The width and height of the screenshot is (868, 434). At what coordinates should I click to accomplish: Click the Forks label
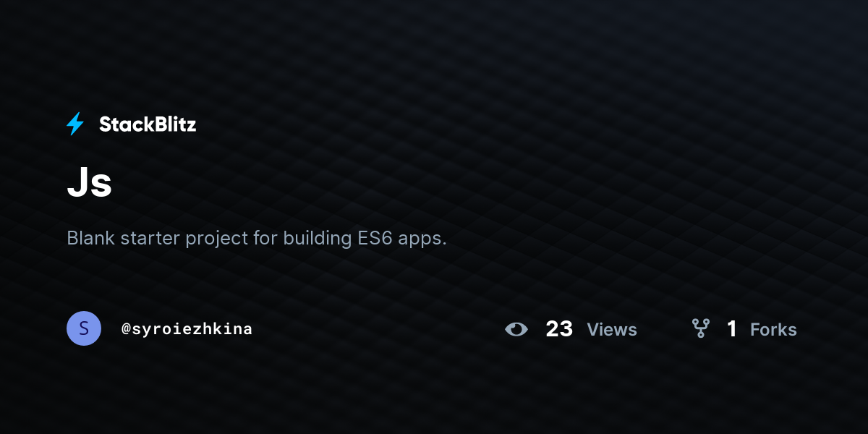[773, 329]
